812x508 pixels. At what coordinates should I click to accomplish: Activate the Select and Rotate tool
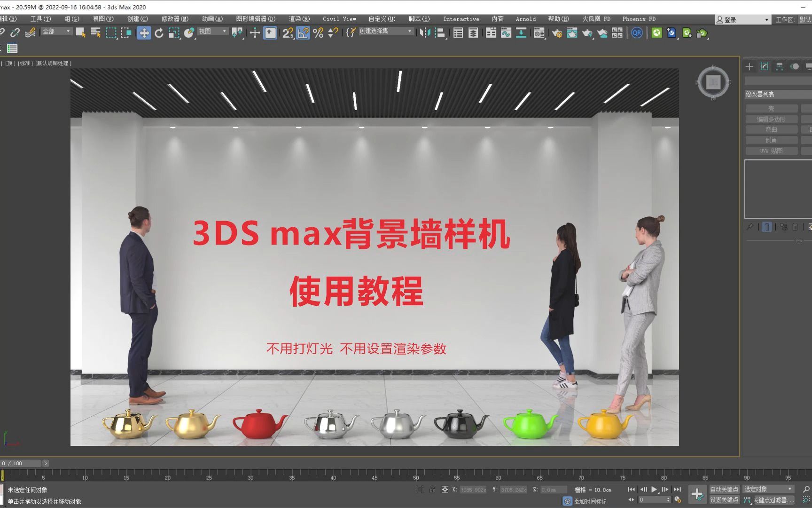[x=159, y=32]
